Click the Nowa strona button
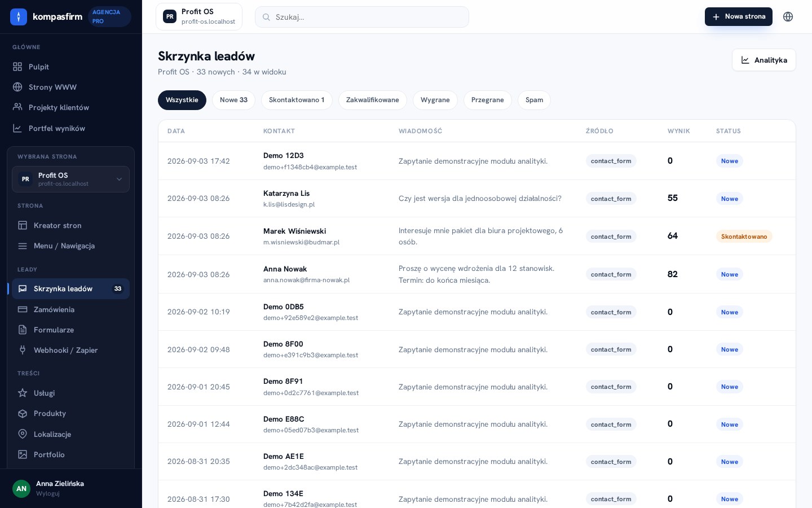This screenshot has height=508, width=812. click(x=739, y=17)
